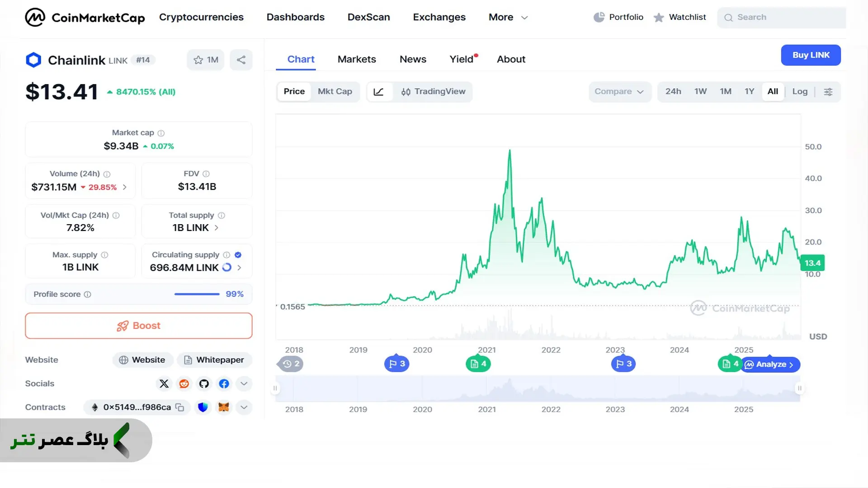Click Market cap info icon
Image resolution: width=868 pixels, height=488 pixels.
pyautogui.click(x=161, y=133)
